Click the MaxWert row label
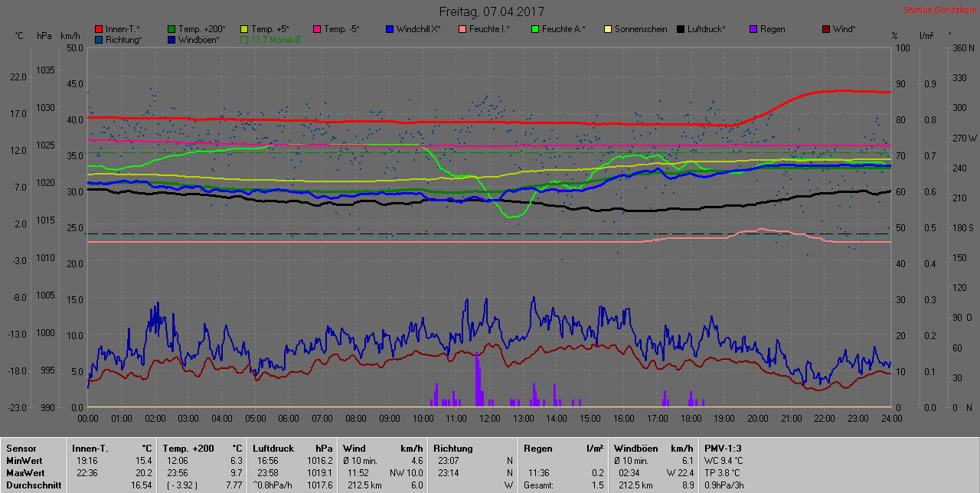Viewport: 980px width, 493px height. tap(25, 472)
